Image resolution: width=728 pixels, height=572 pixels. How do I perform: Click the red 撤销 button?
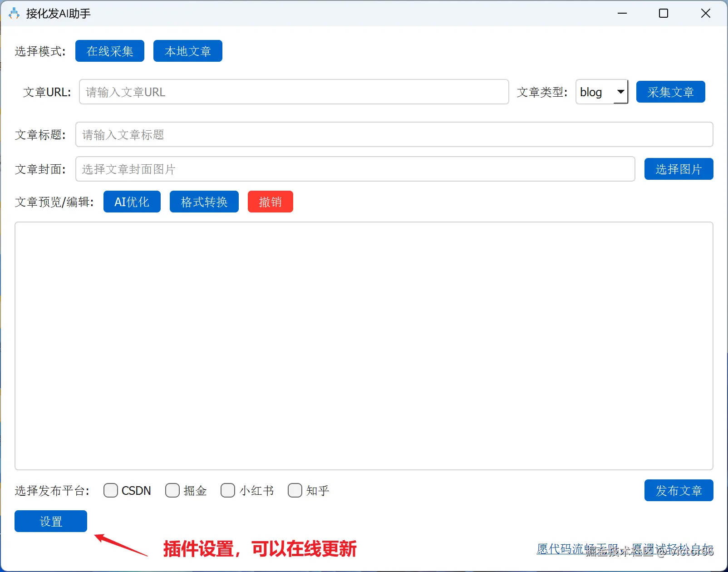271,202
